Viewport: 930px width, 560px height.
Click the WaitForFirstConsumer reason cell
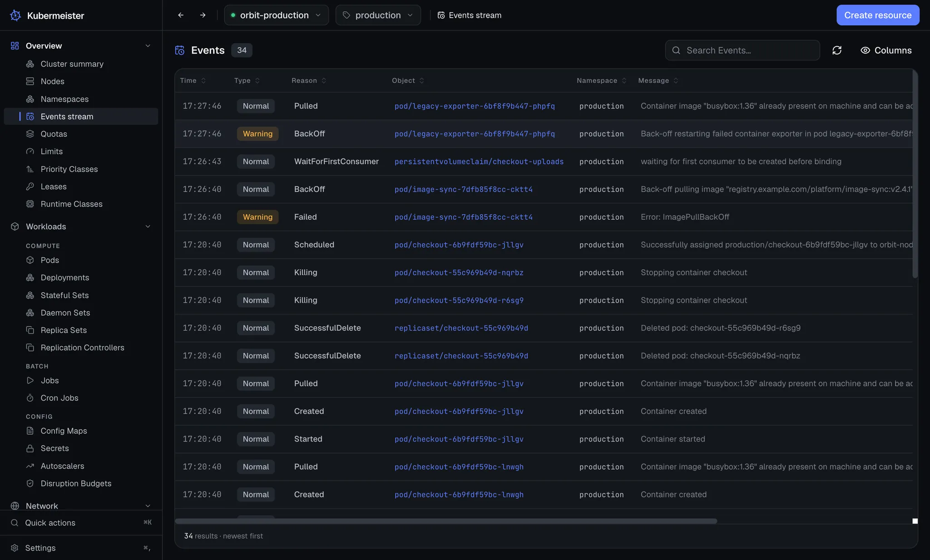(336, 162)
